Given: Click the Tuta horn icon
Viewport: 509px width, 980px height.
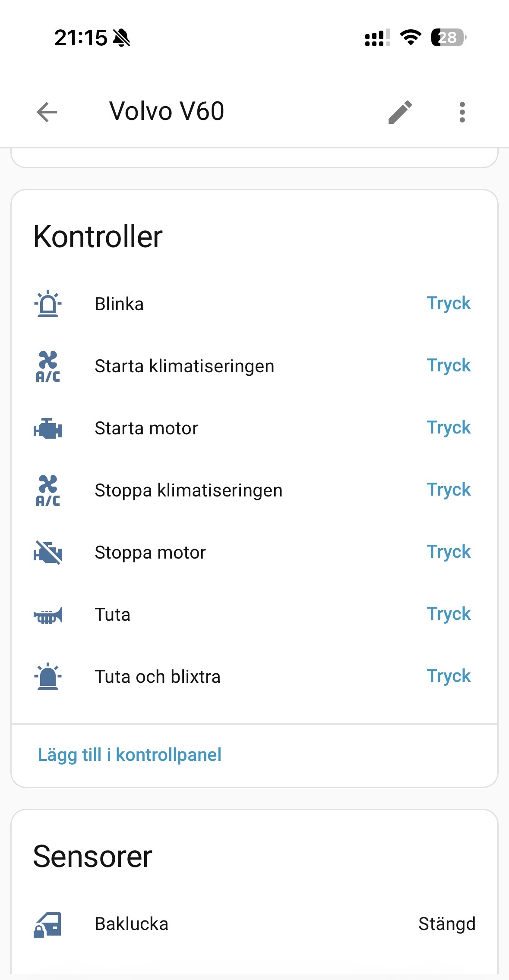Looking at the screenshot, I should point(48,615).
